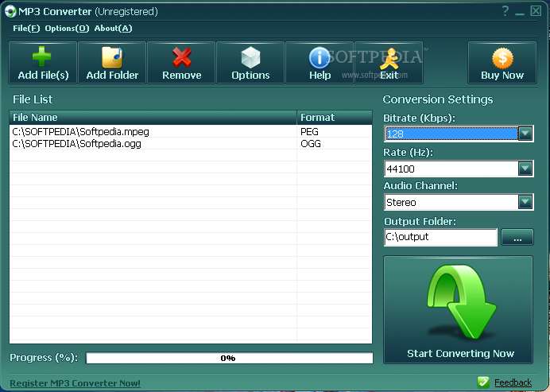Viewport: 550px width, 392px height.
Task: Open the Options toolbar button
Action: [250, 63]
